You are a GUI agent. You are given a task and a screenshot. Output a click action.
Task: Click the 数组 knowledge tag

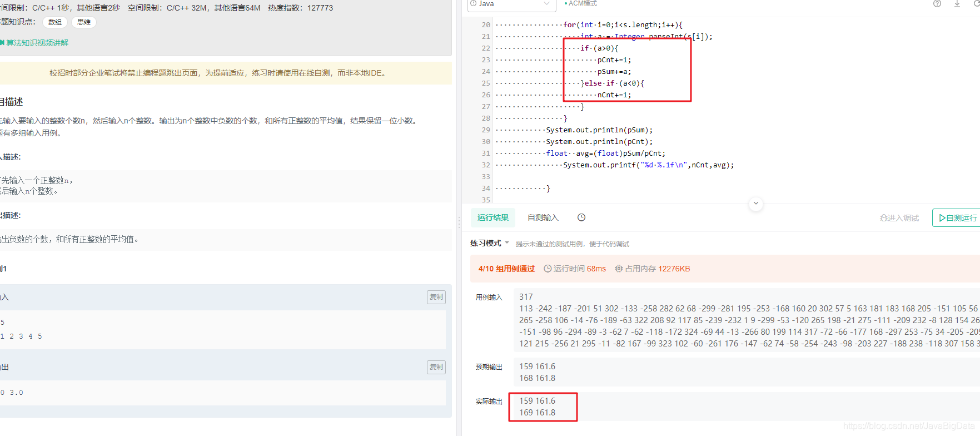click(55, 22)
